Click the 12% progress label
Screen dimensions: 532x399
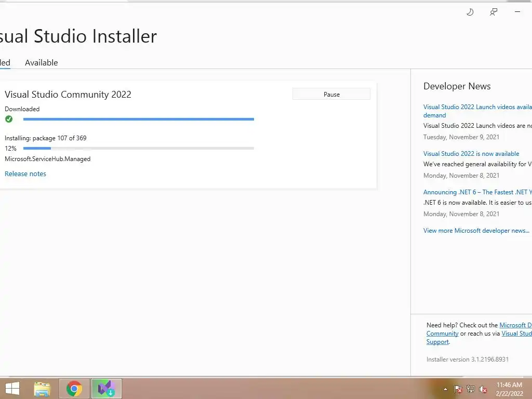tap(10, 148)
